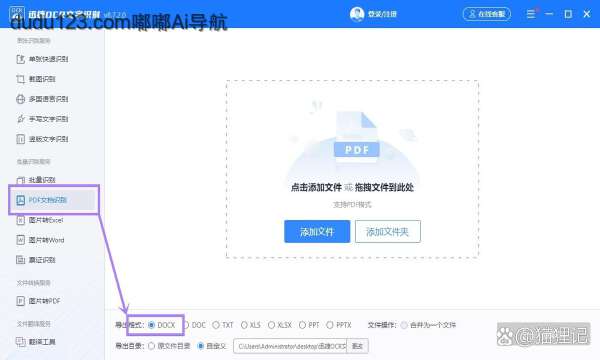Click the 添加文件夹 add folder button
The height and width of the screenshot is (360, 600).
coord(388,231)
